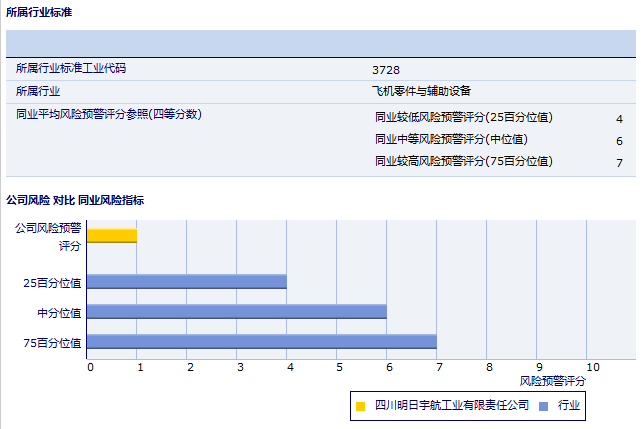This screenshot has height=429, width=641.
Task: Click the blue legend swatch for 行业
Action: [x=543, y=406]
